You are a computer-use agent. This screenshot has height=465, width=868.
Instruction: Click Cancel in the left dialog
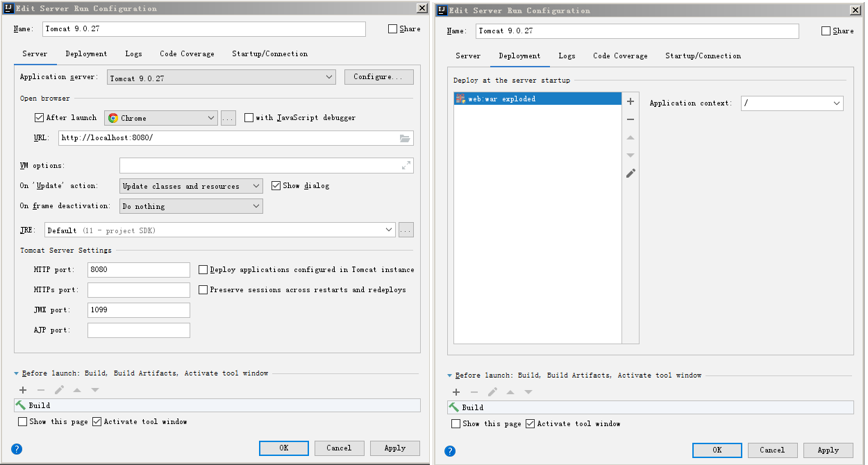340,448
